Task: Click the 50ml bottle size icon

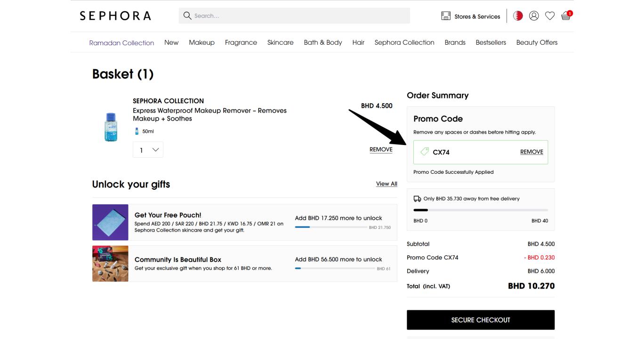Action: click(137, 131)
